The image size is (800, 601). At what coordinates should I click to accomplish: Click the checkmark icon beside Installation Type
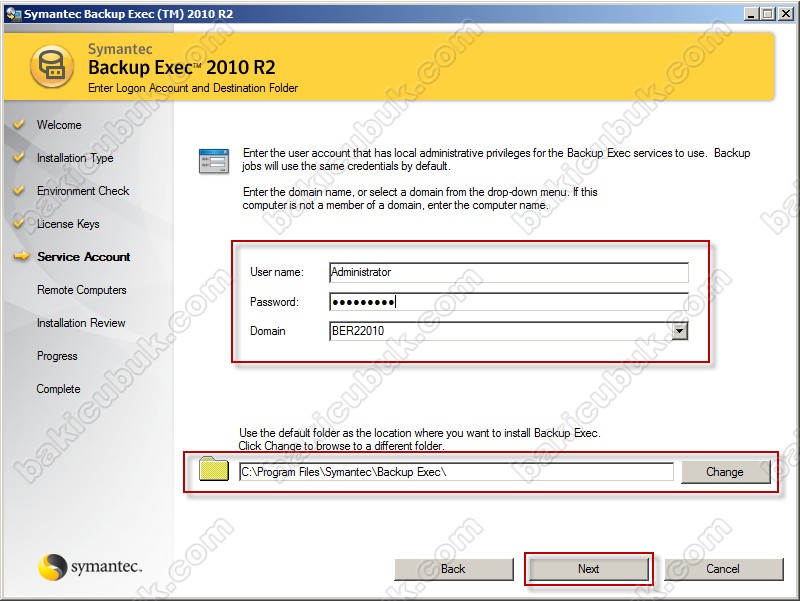[19, 157]
